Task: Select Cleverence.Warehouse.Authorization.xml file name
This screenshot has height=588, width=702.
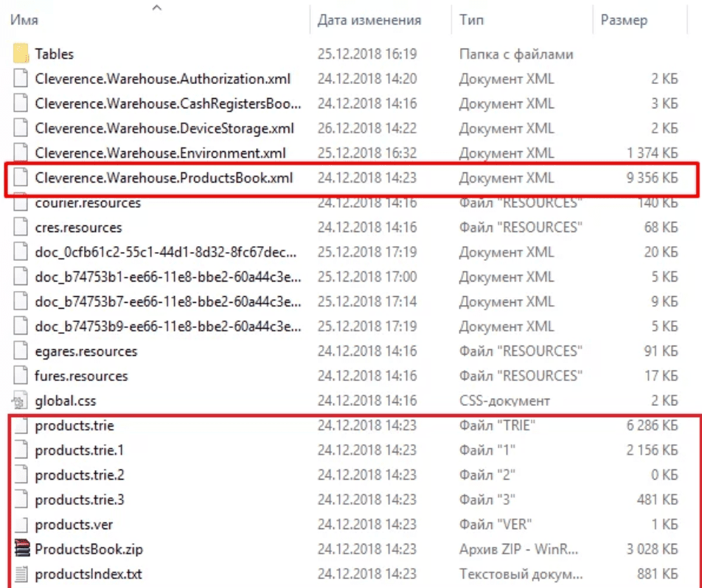Action: click(163, 79)
